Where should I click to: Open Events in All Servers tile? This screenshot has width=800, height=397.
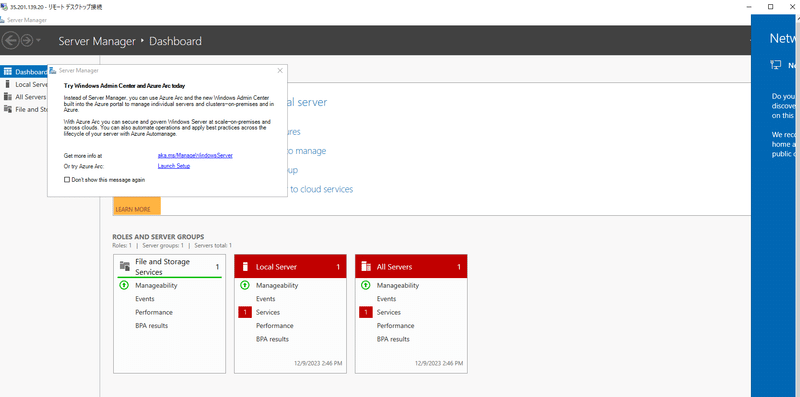point(387,299)
